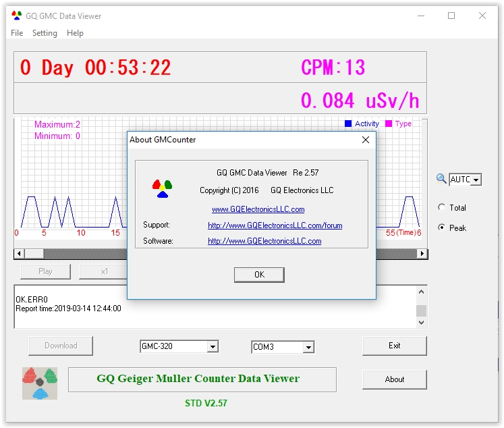Click the 'Report time:2019-03-14 12:44:00' log line
Image resolution: width=504 pixels, height=428 pixels.
tap(68, 309)
